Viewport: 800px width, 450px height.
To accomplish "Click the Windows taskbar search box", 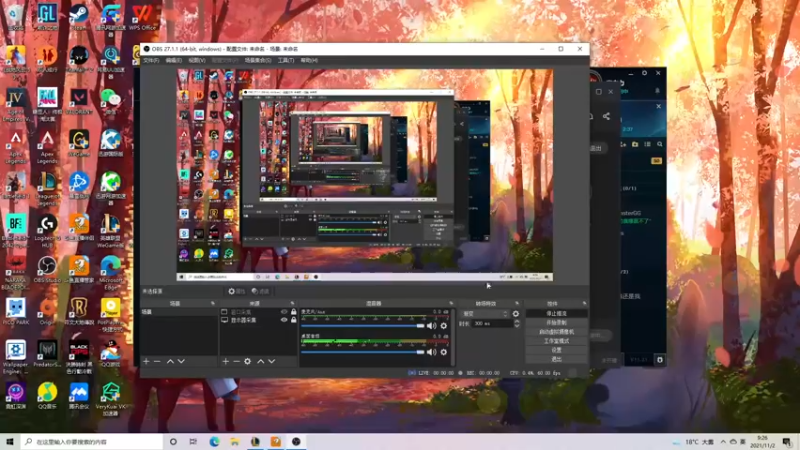I will 92,441.
